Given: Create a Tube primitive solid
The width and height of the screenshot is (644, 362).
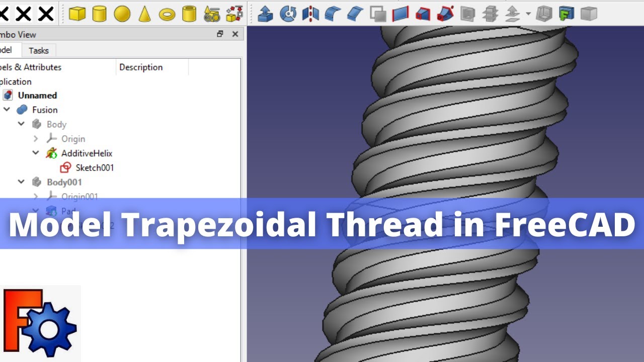Looking at the screenshot, I should coord(189,14).
